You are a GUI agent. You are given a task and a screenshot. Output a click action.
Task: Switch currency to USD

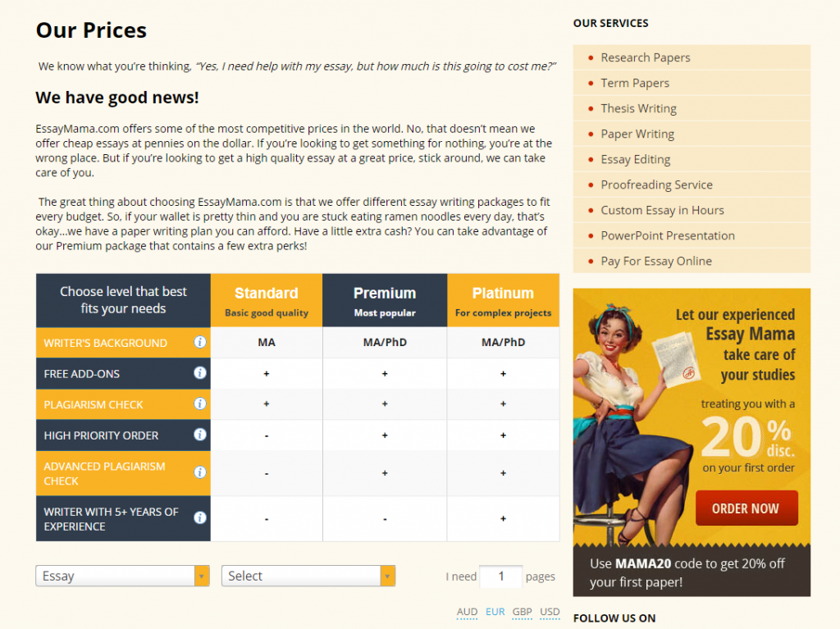(550, 612)
